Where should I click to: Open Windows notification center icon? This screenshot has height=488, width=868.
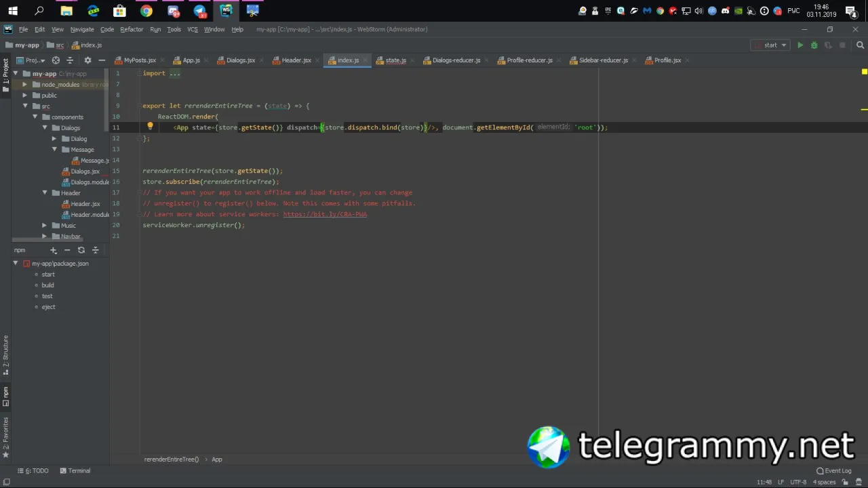[x=850, y=11]
